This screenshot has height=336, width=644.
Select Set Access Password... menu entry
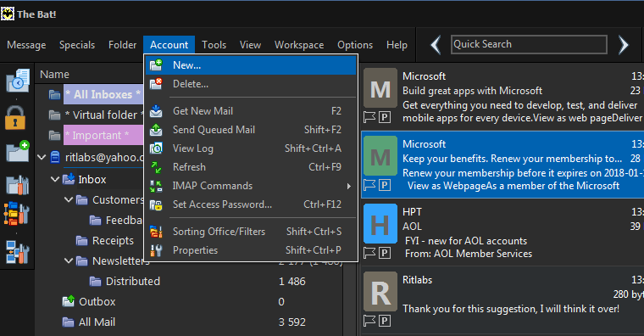point(251,204)
